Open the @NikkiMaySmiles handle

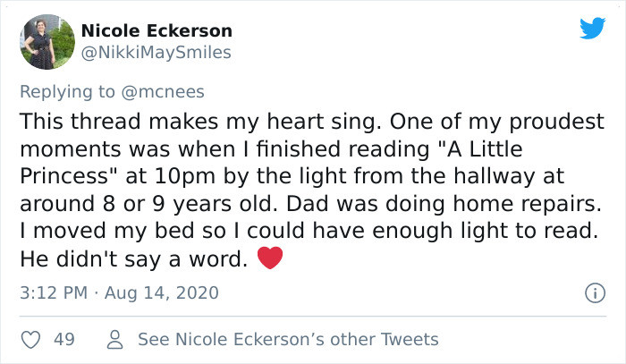(x=156, y=53)
